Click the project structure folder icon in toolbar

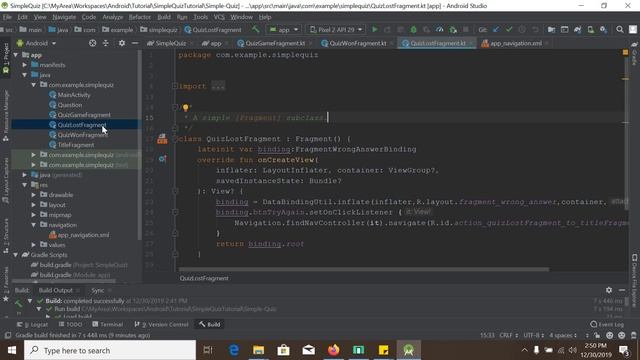551,29
